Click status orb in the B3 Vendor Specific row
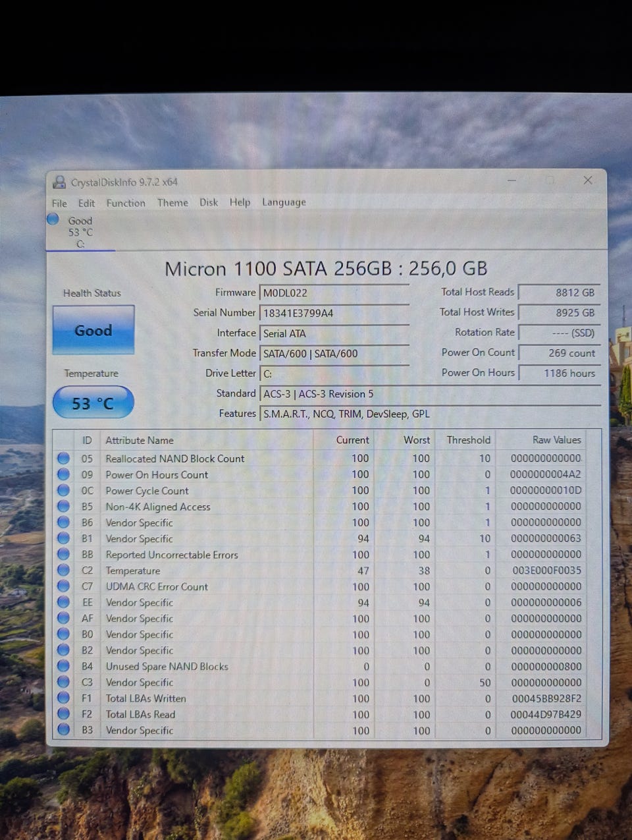Image resolution: width=632 pixels, height=840 pixels. point(63,729)
